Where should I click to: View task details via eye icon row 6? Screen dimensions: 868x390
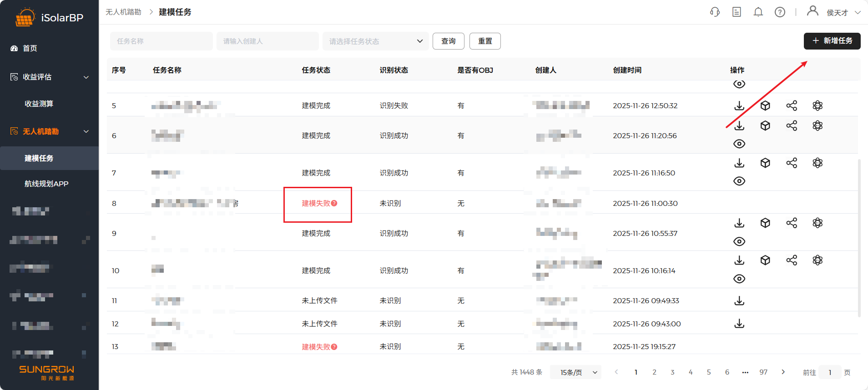(x=739, y=144)
